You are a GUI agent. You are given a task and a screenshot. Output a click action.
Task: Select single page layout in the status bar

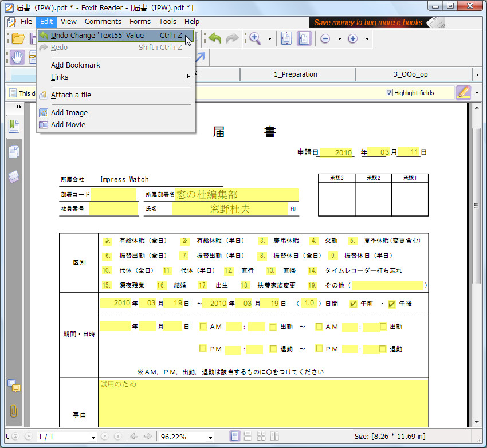[x=234, y=437]
